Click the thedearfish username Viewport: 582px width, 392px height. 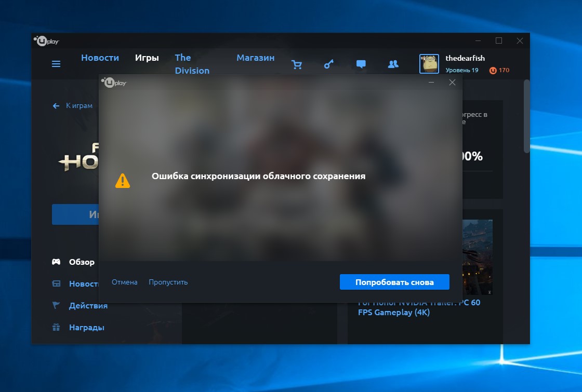coord(465,58)
